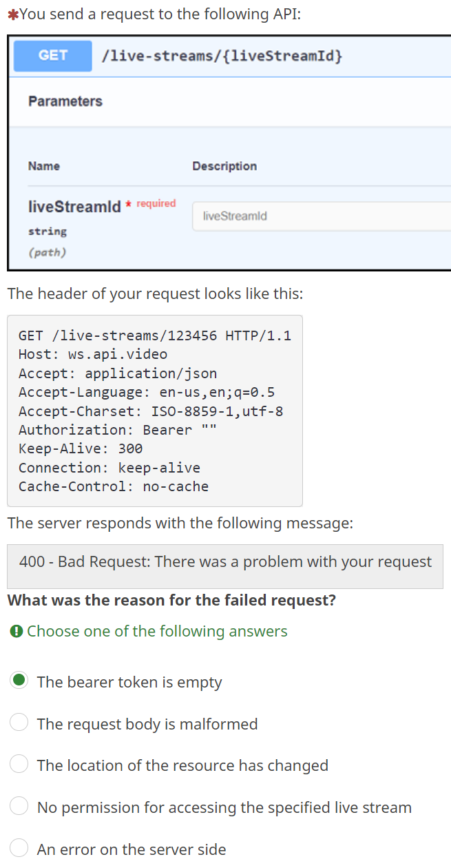Click "Choose one of the following answers" text
This screenshot has width=451, height=868.
point(157,631)
